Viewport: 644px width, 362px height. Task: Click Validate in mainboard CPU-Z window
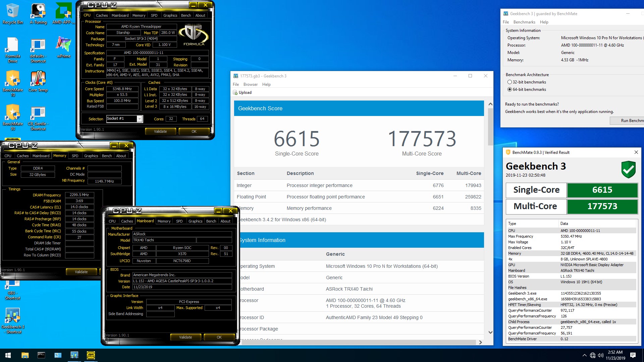tap(185, 337)
